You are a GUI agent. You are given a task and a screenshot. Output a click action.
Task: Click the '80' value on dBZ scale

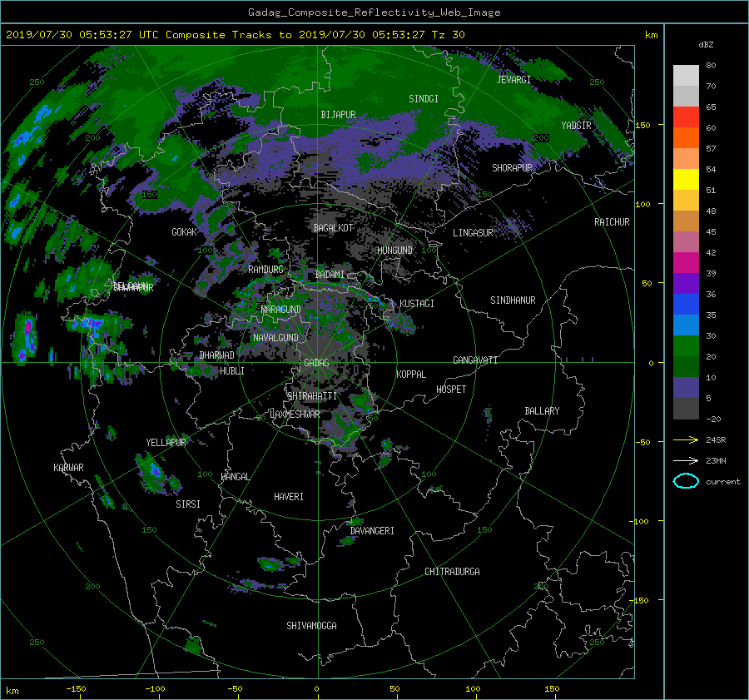[x=711, y=66]
